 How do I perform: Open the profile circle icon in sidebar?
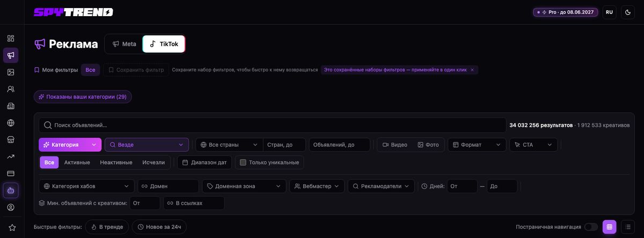point(11,207)
